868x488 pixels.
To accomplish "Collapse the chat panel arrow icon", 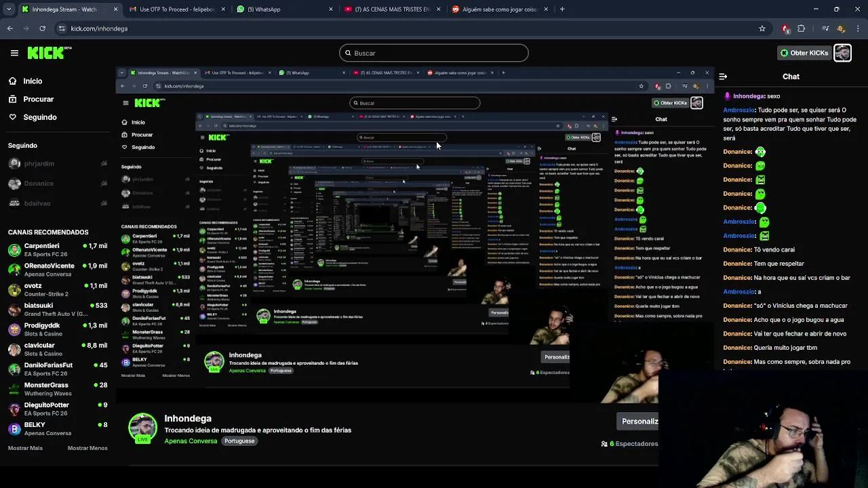I will (x=723, y=77).
